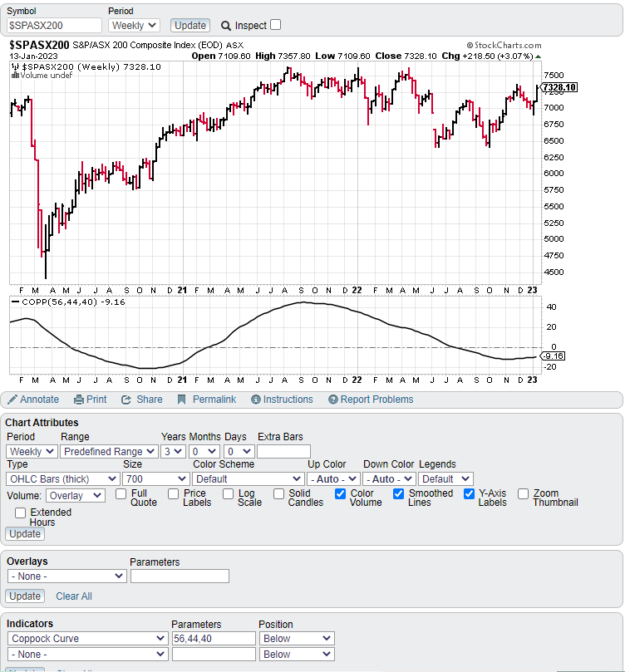The image size is (625, 672).
Task: Open the Down Color Auto dropdown
Action: [x=389, y=478]
